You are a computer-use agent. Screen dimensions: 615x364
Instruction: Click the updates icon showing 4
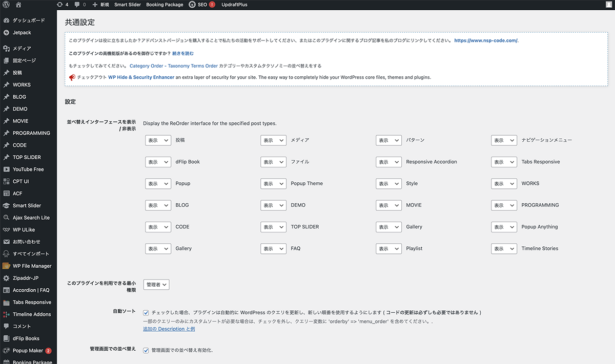click(x=60, y=5)
